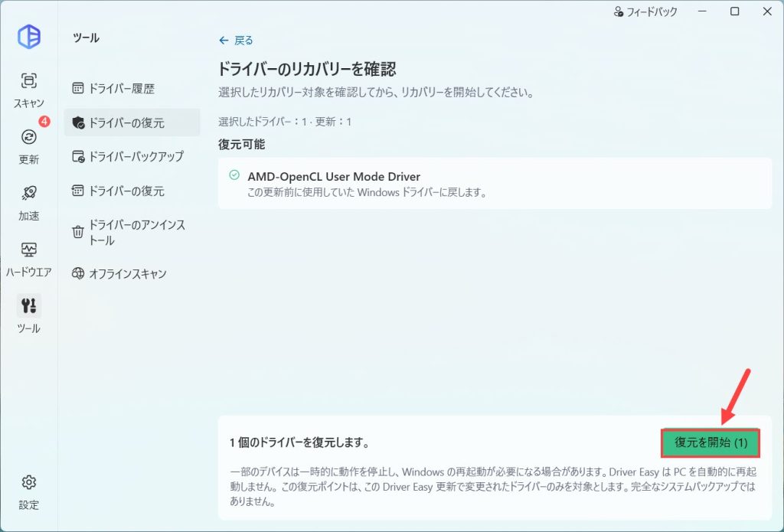The width and height of the screenshot is (784, 532).
Task: Go back with the 戻る link
Action: click(236, 41)
